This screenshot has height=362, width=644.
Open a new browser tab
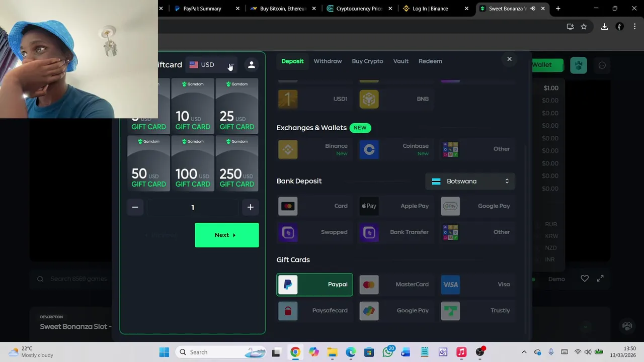point(558,9)
